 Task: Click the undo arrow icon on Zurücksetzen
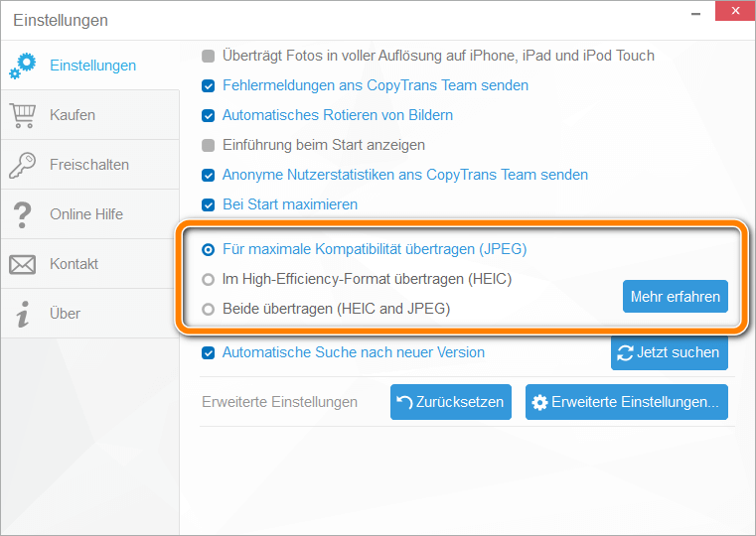(404, 402)
